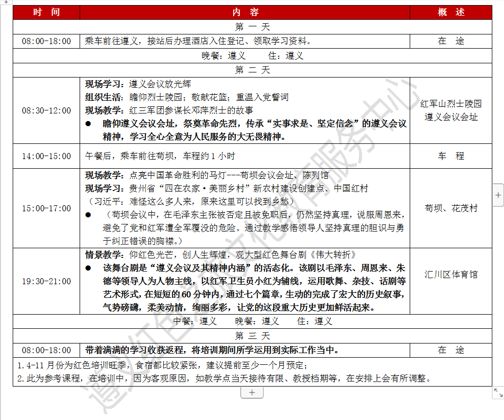Click the 车程 cell

pos(451,156)
